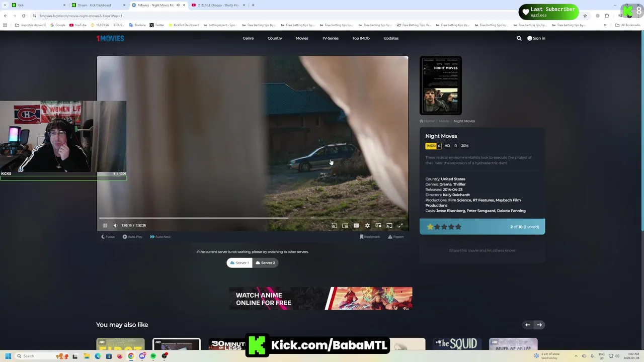644x362 pixels.
Task: Open player settings gear
Action: click(367, 226)
